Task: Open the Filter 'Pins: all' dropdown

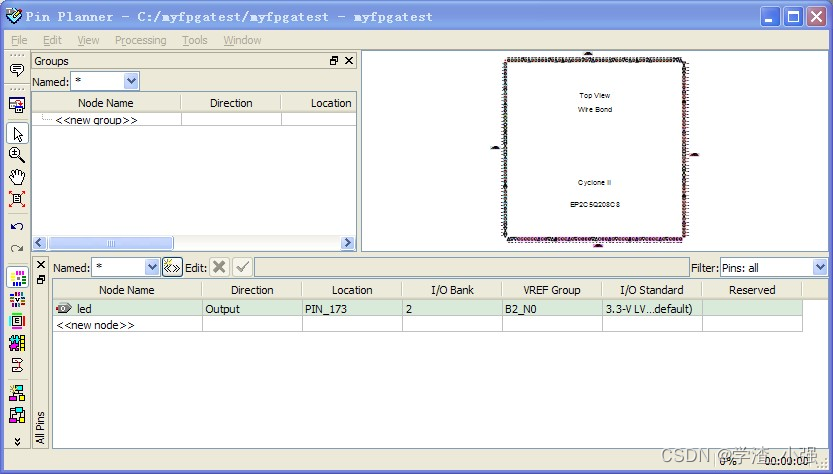Action: pyautogui.click(x=820, y=267)
